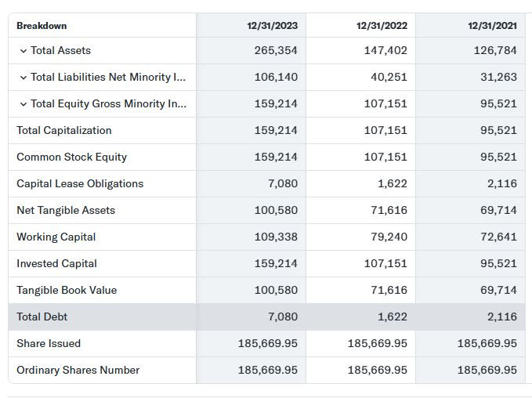Expand the Total Assets row chevron
The width and height of the screenshot is (532, 398).
click(x=23, y=51)
